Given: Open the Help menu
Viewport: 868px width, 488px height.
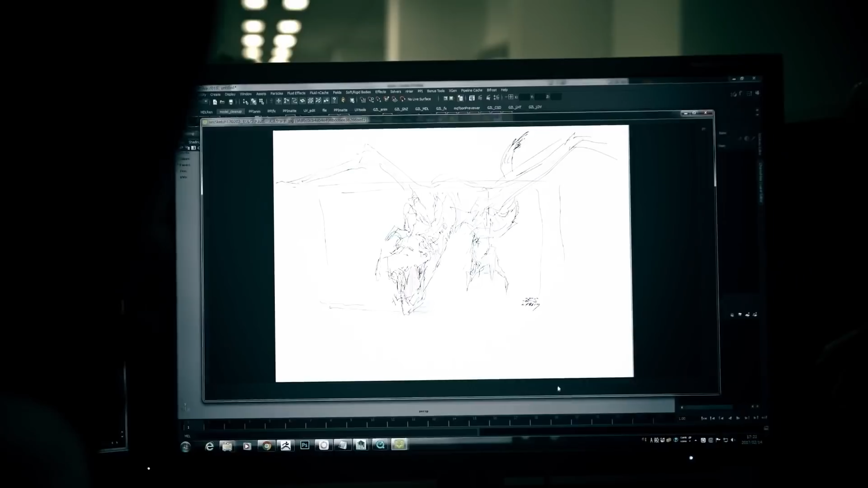Looking at the screenshot, I should (505, 90).
